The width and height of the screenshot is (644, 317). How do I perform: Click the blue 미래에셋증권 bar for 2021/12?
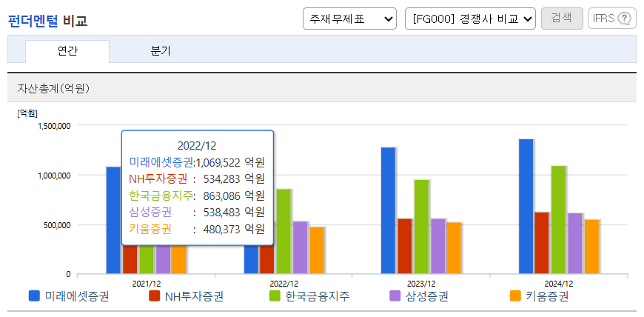pyautogui.click(x=113, y=220)
